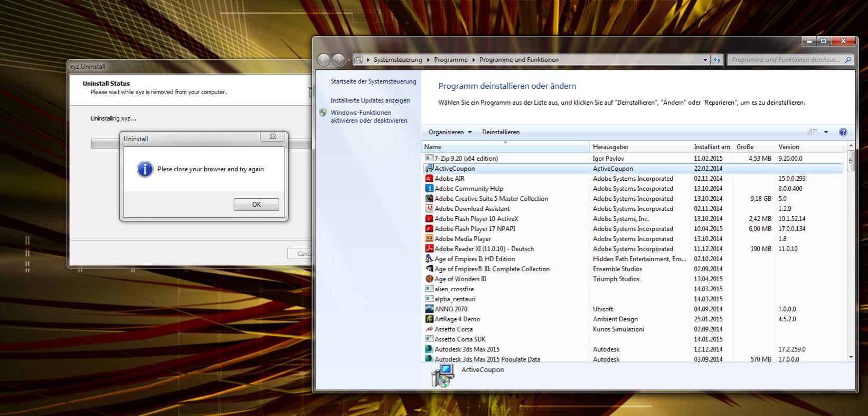Open Windows-Funktionen aktivieren oder deaktivieren link

[369, 116]
